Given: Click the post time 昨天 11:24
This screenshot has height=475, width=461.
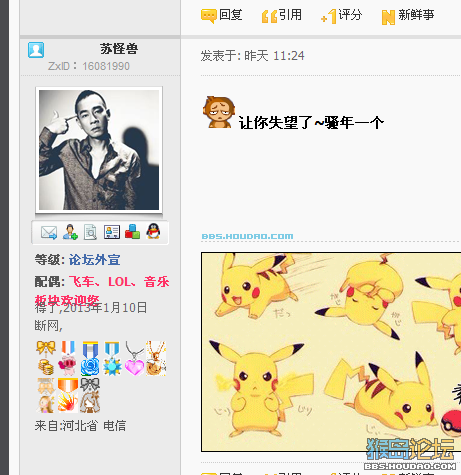Looking at the screenshot, I should 274,56.
